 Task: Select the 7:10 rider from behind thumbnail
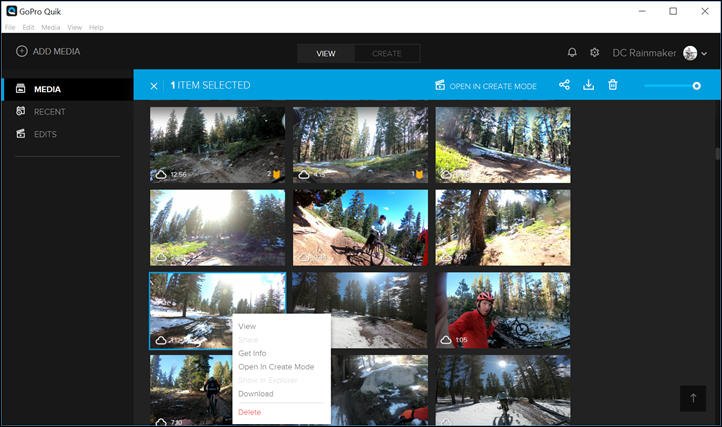[x=191, y=390]
